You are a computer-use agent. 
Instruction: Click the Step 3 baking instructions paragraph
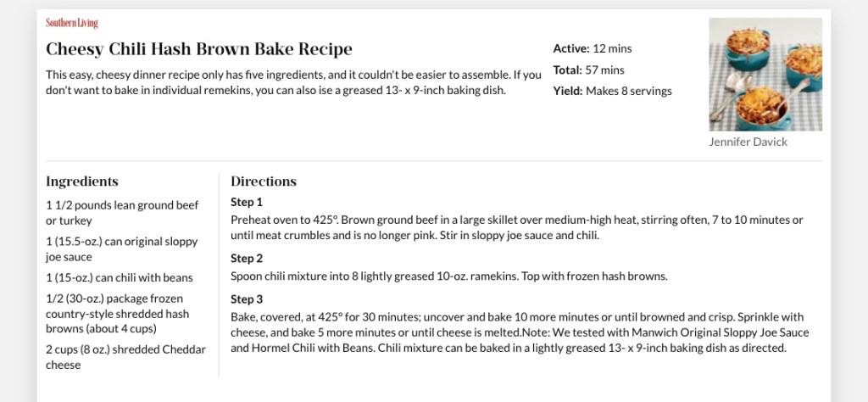point(519,332)
